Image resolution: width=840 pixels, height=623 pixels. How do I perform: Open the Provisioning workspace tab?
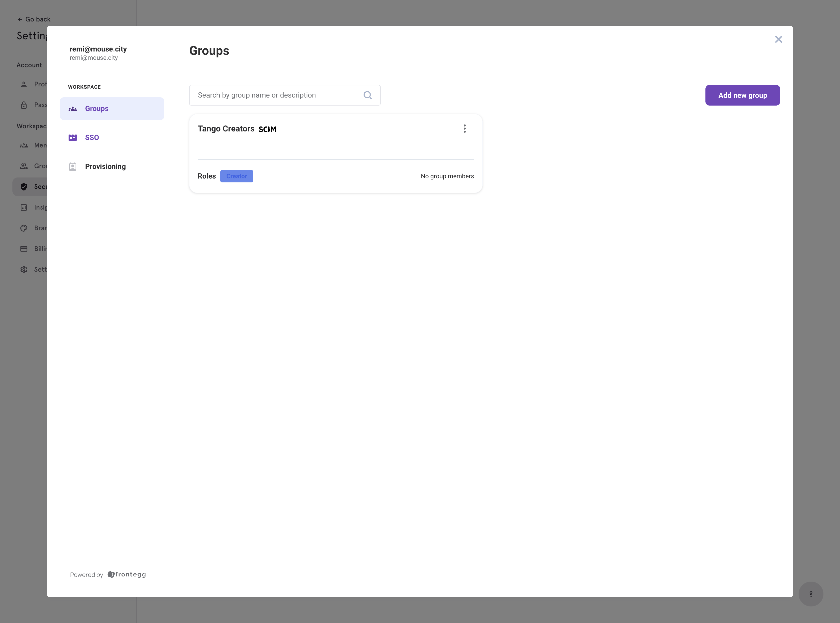[112, 167]
